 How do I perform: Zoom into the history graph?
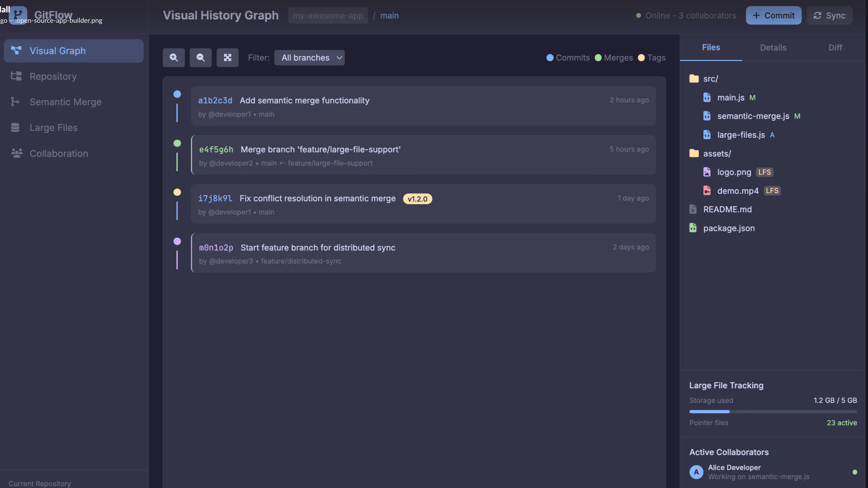(x=174, y=58)
